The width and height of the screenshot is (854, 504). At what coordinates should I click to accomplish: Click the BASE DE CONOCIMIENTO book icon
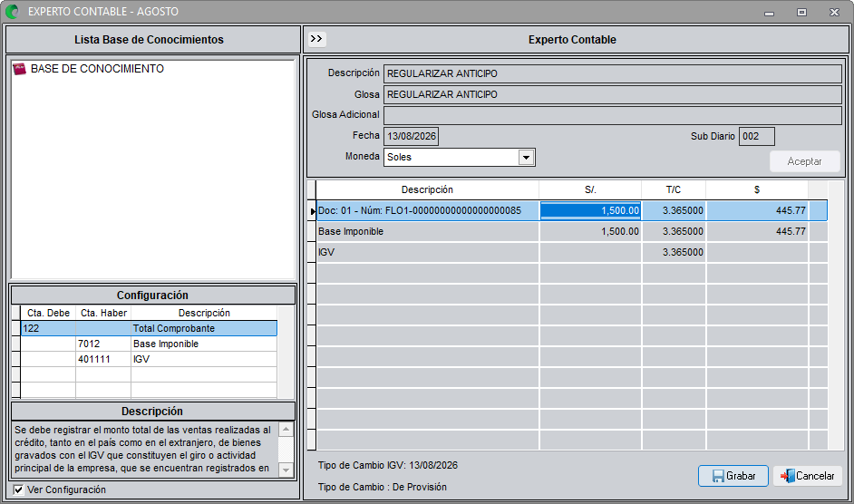pyautogui.click(x=20, y=69)
